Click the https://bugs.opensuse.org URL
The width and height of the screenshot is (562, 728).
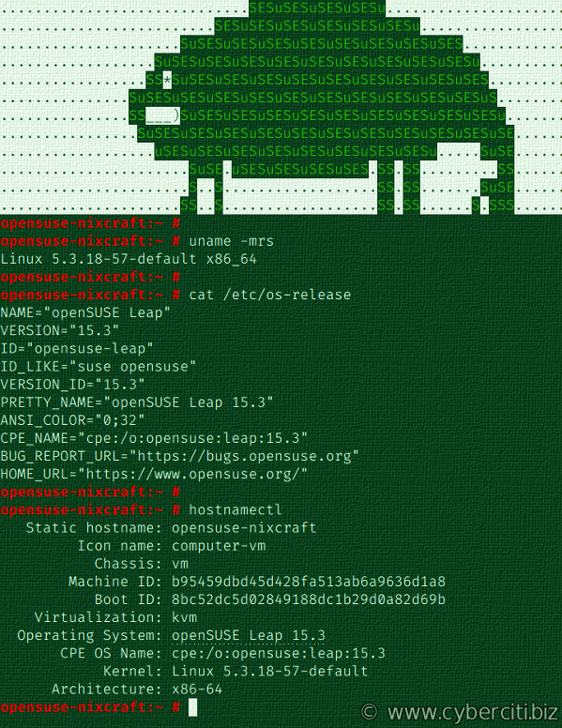coord(244,456)
